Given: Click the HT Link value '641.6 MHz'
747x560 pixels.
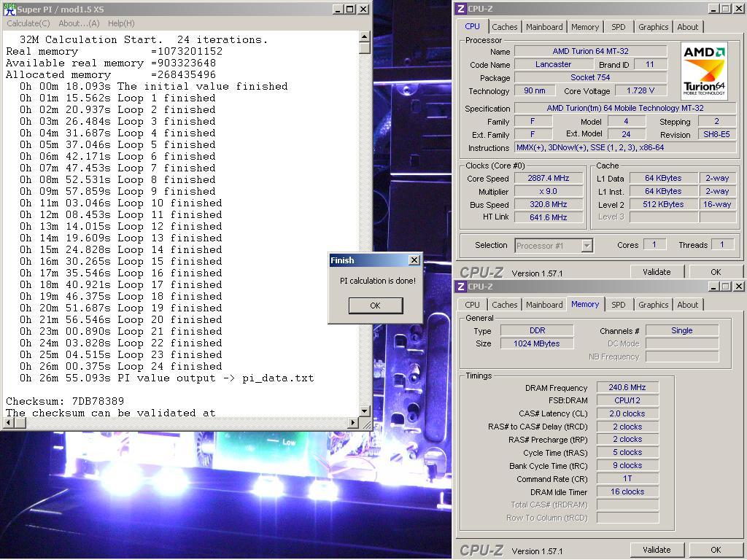Looking at the screenshot, I should coord(549,217).
